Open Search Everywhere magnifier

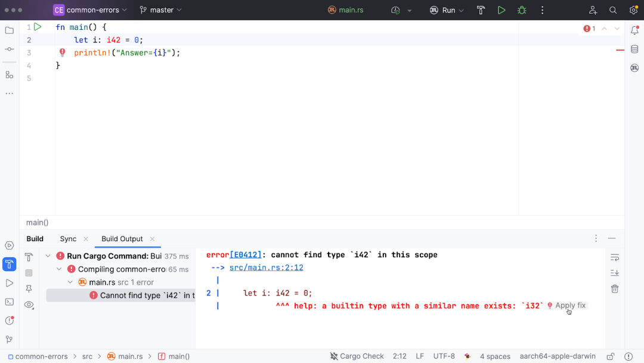pyautogui.click(x=613, y=10)
